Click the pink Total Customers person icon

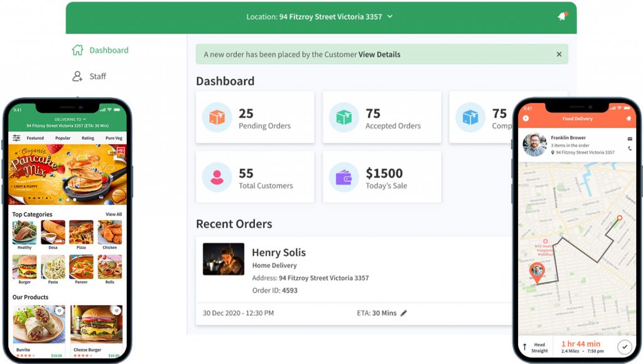(x=217, y=177)
